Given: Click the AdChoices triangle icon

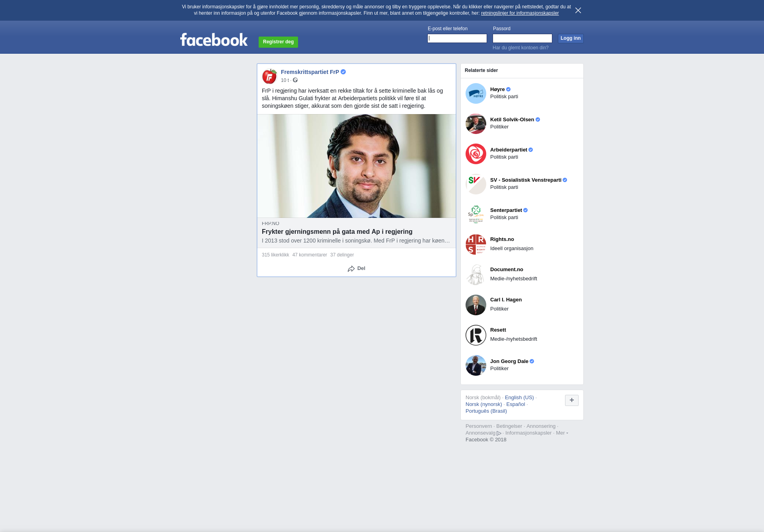Looking at the screenshot, I should click(x=499, y=433).
